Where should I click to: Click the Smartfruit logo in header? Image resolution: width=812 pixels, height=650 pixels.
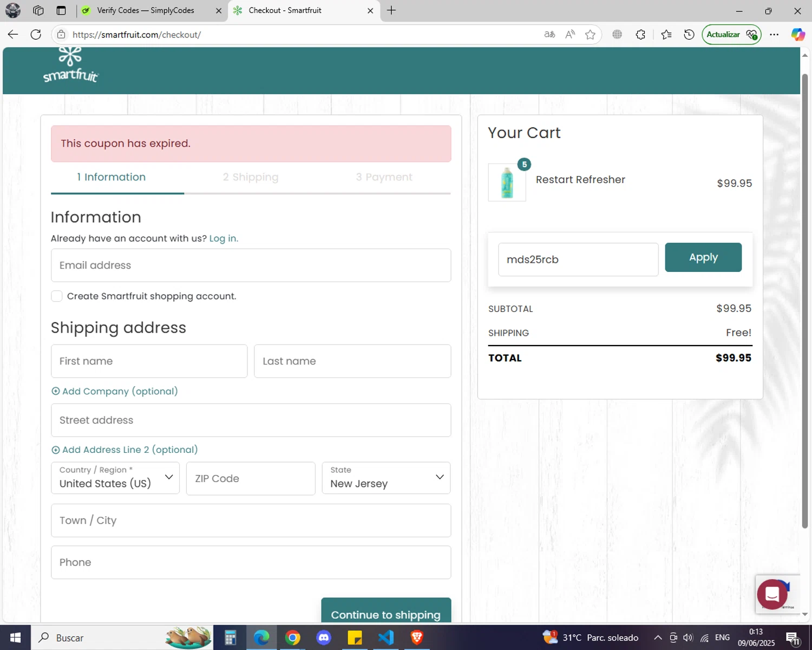[x=70, y=65]
